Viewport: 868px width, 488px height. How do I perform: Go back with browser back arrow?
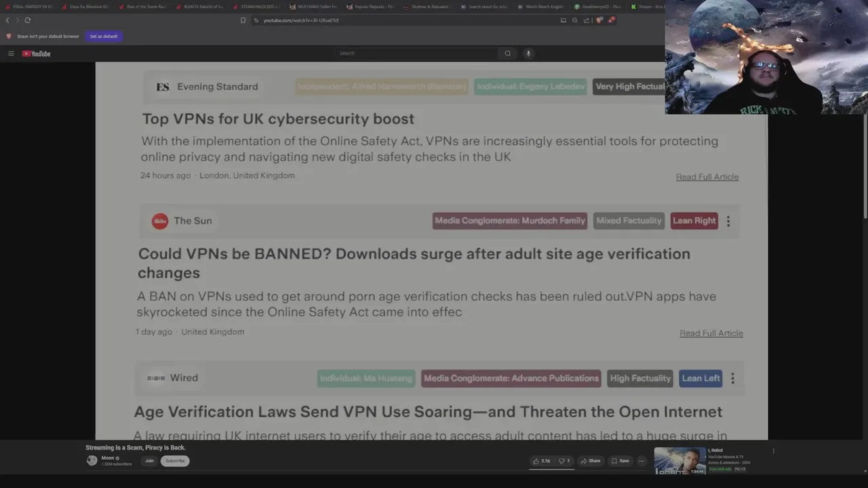7,20
